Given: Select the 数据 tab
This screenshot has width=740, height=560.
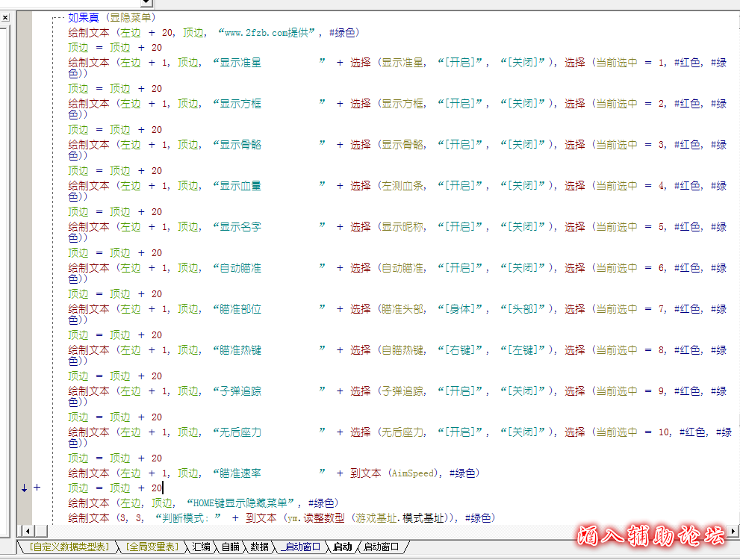Looking at the screenshot, I should pyautogui.click(x=260, y=547).
